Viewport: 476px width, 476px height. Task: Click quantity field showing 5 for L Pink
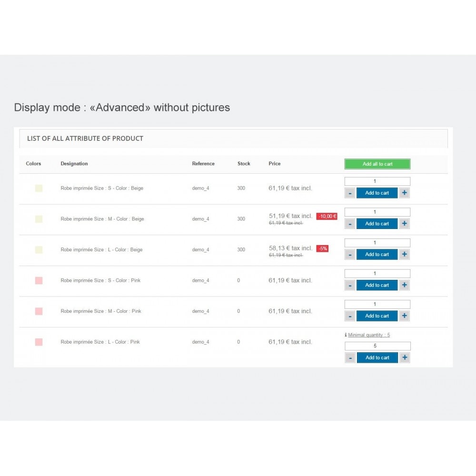tap(377, 346)
